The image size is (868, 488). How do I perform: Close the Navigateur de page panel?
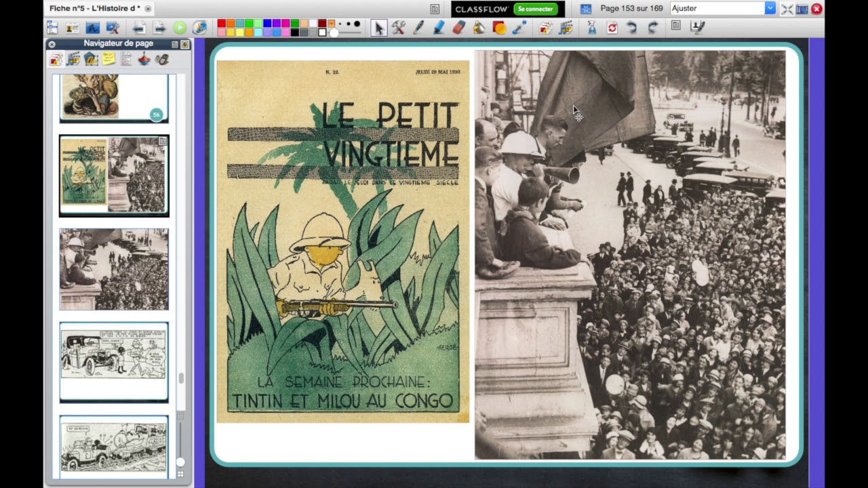pos(52,44)
